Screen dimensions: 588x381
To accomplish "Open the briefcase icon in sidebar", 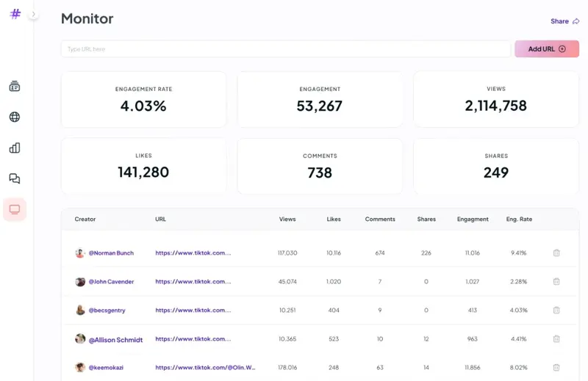I will 15,87.
